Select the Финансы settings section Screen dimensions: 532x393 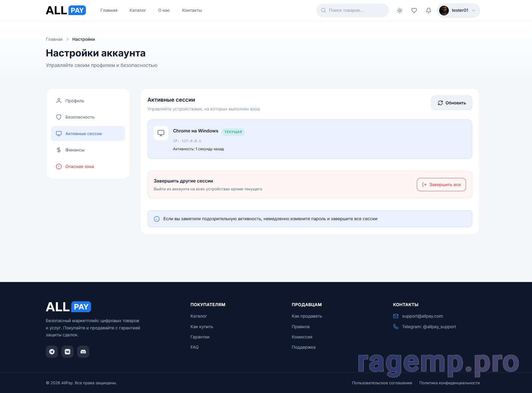(75, 150)
